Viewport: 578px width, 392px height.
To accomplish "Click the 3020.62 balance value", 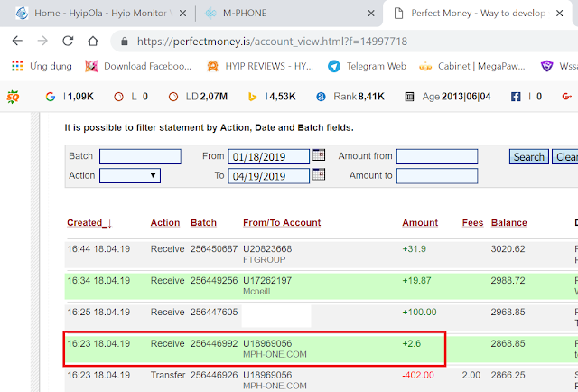I will [x=508, y=249].
